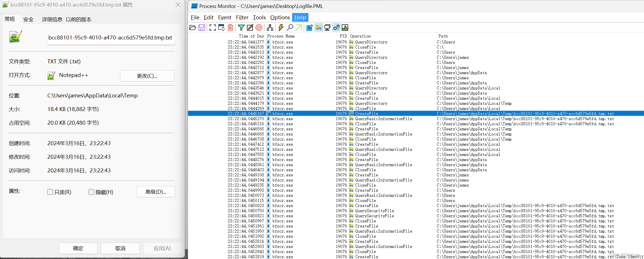Open the Highlight pencil icon
Image resolution: width=644 pixels, height=259 pixels.
(250, 28)
